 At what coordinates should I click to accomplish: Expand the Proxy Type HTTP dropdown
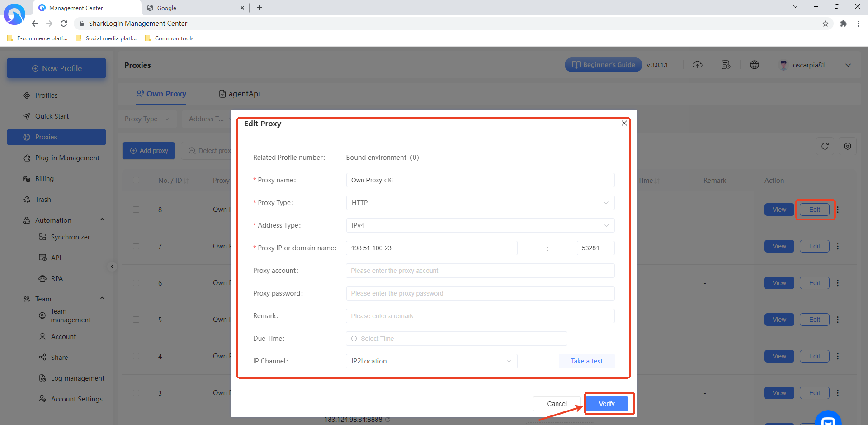(x=480, y=203)
